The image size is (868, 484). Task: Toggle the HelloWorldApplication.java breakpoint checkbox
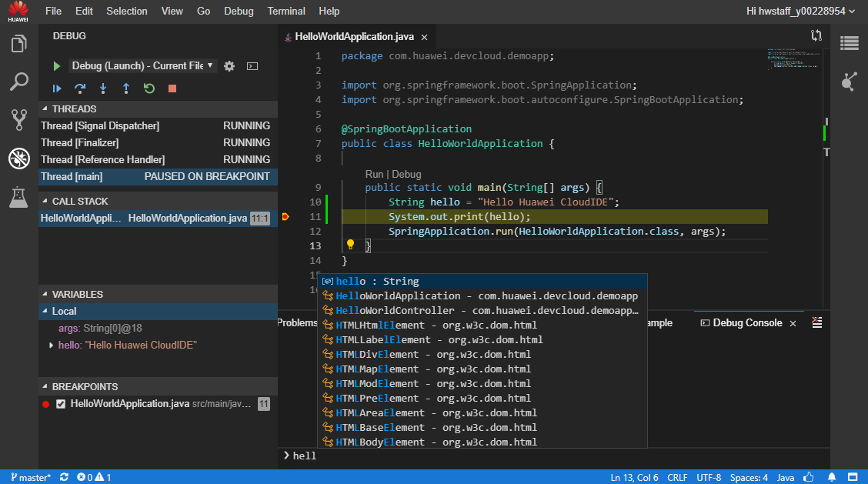click(x=61, y=404)
